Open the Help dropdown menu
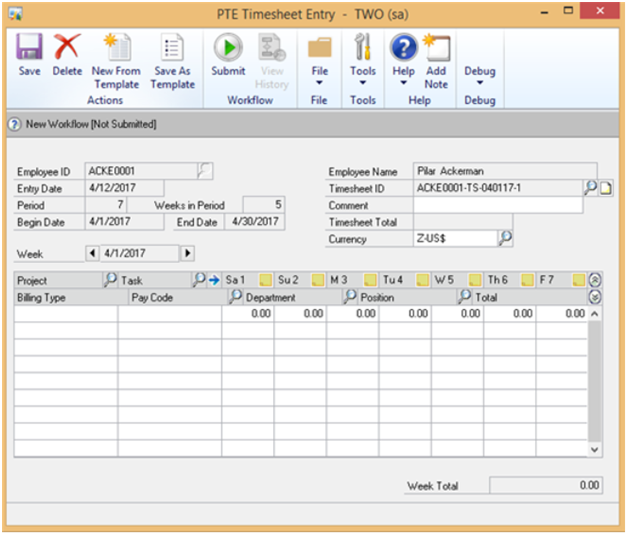 (403, 78)
